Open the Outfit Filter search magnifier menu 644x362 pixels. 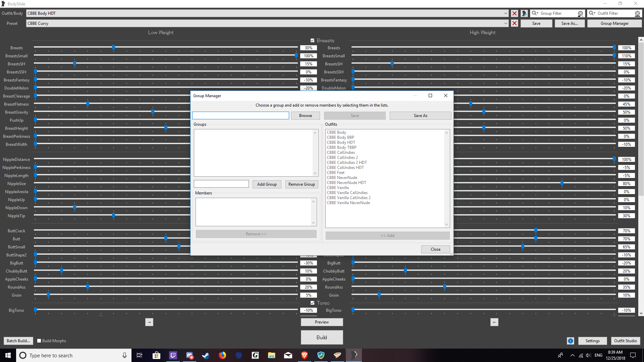tap(592, 13)
